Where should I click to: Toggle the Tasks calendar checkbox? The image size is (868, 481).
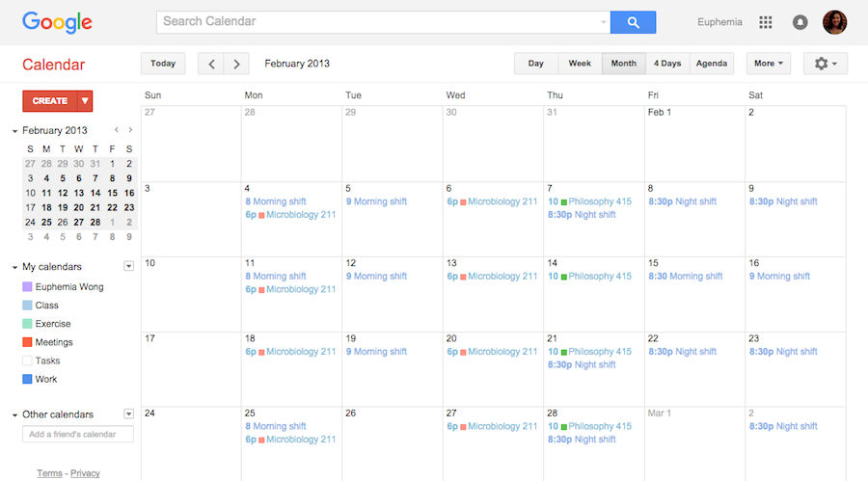[x=27, y=361]
